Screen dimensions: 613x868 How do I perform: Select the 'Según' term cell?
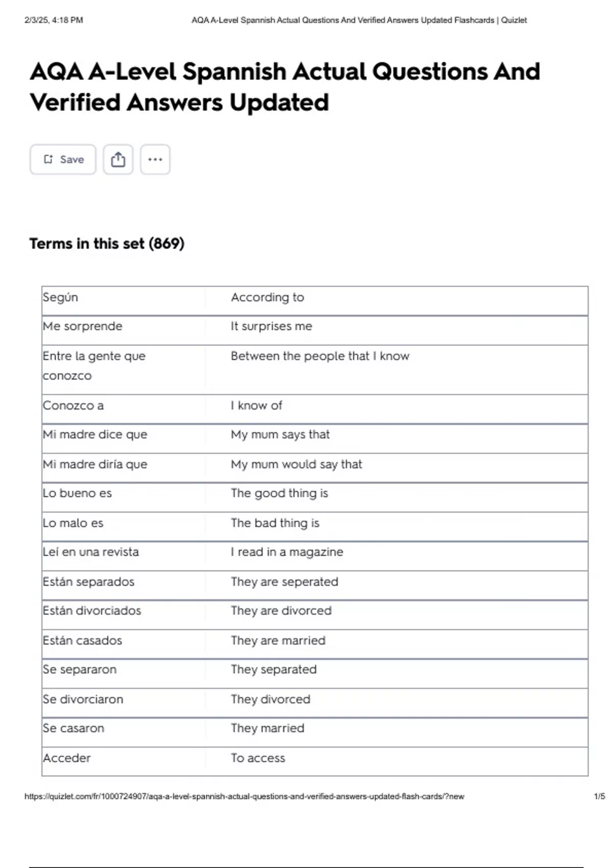coord(61,297)
